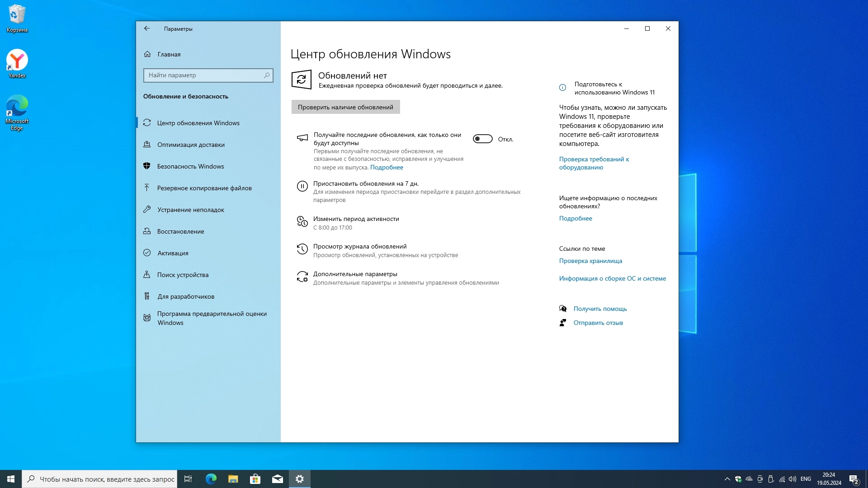This screenshot has width=868, height=488.
Task: Go to Устранение неполадок section
Action: coord(190,210)
